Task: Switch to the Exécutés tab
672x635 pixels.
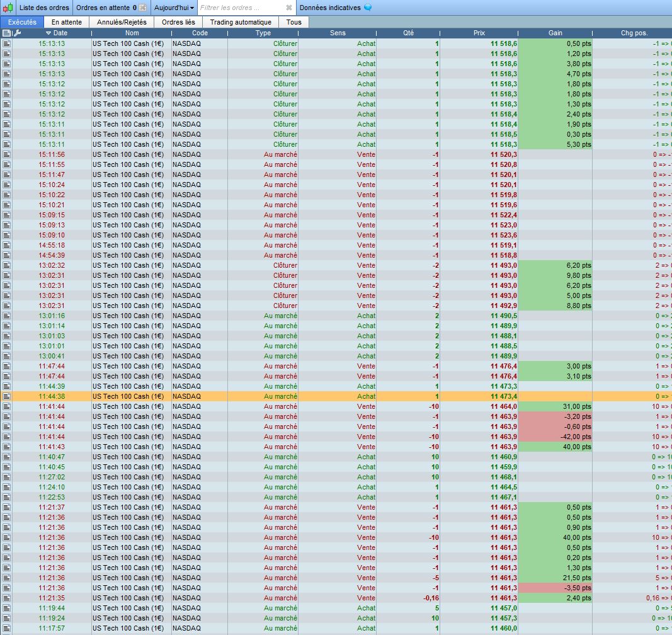Action: tap(22, 22)
